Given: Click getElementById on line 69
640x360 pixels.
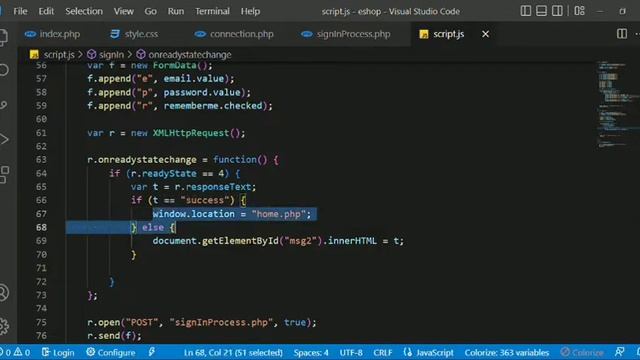Looking at the screenshot, I should [x=240, y=241].
